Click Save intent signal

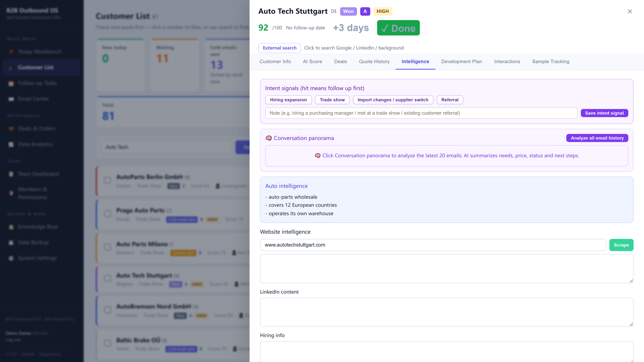pos(604,113)
